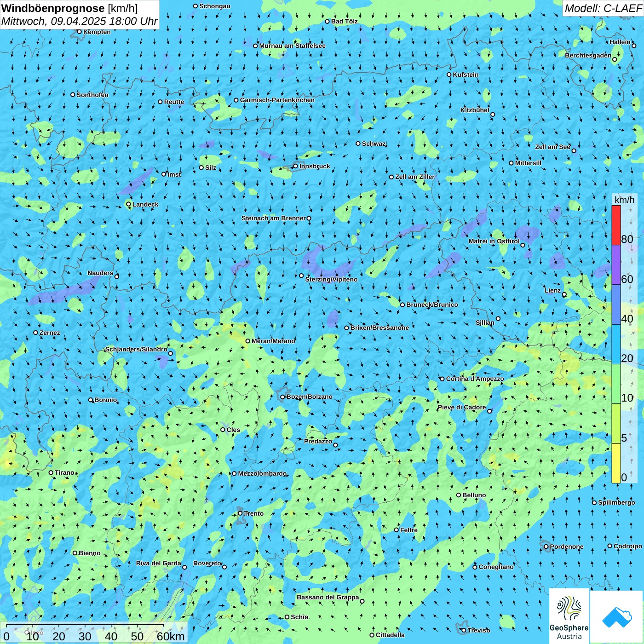Click the Belluno label
644x644 pixels.
(x=474, y=495)
